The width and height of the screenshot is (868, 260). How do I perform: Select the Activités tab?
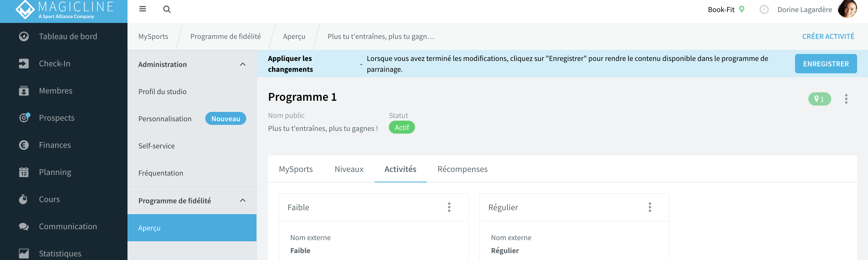coord(400,169)
